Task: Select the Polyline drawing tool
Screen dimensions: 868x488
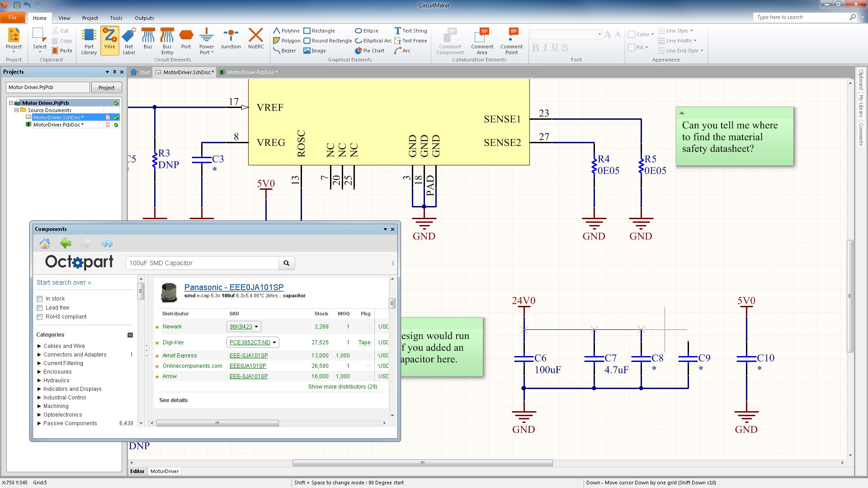Action: click(286, 31)
